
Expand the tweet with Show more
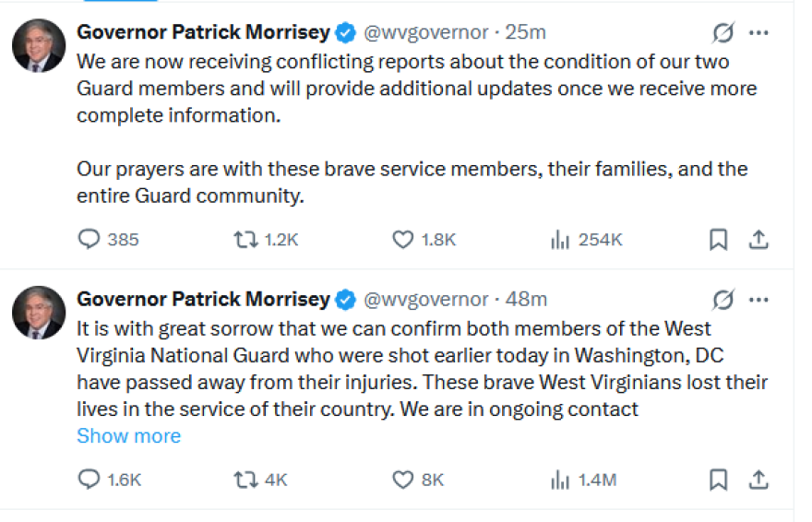coord(128,436)
